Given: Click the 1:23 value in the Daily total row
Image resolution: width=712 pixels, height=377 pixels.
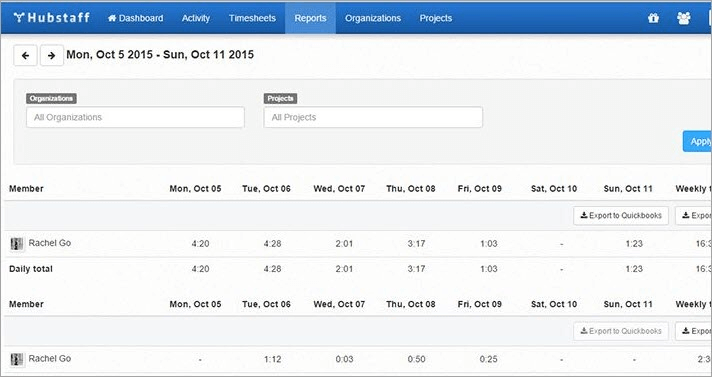Looking at the screenshot, I should click(x=634, y=269).
